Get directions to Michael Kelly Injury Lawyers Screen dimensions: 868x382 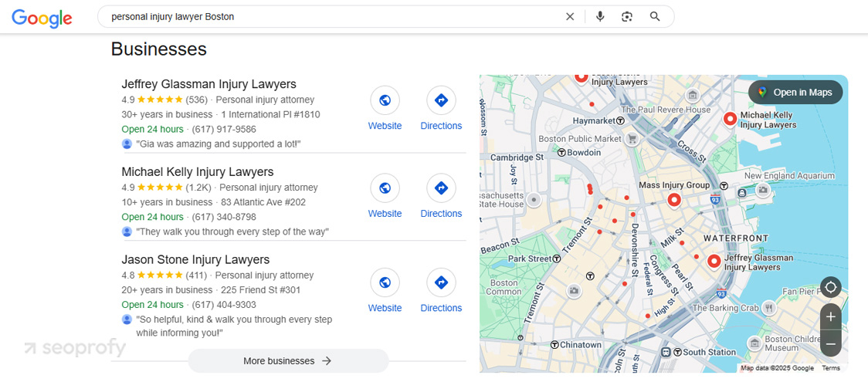[441, 188]
